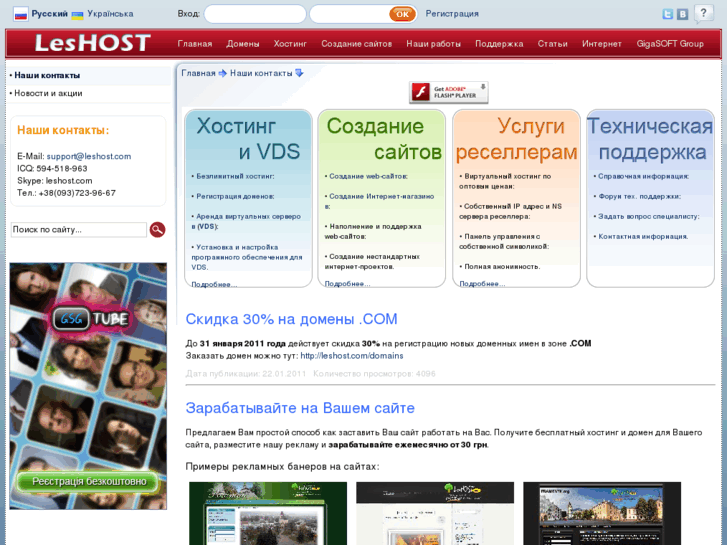Open the Twitter icon link
This screenshot has width=727, height=545.
pyautogui.click(x=668, y=14)
